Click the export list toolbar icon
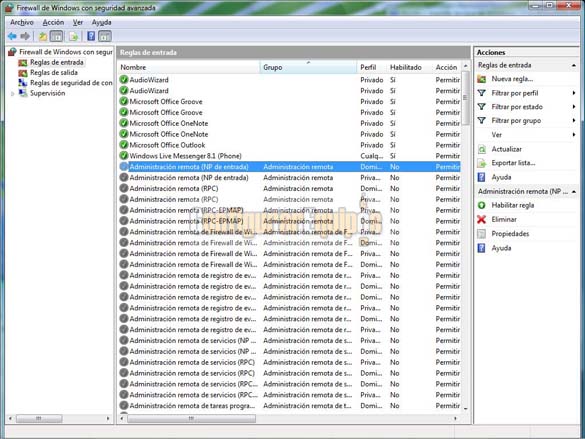The image size is (585, 439). (73, 36)
